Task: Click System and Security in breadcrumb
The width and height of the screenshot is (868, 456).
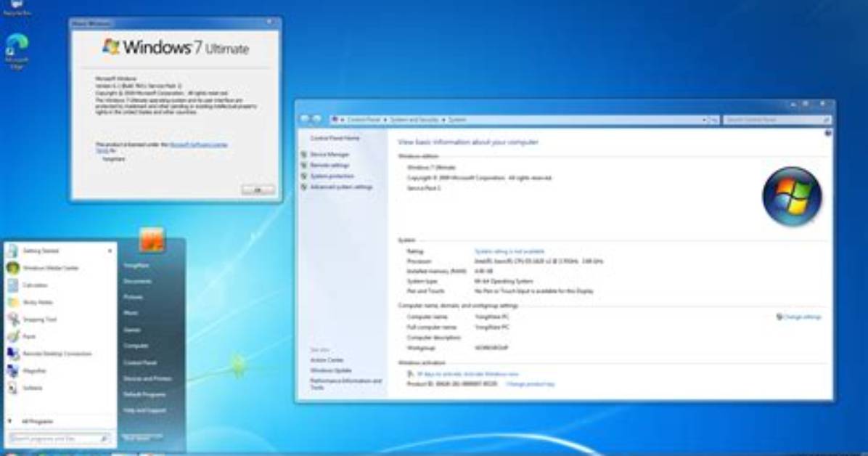Action: tap(414, 120)
